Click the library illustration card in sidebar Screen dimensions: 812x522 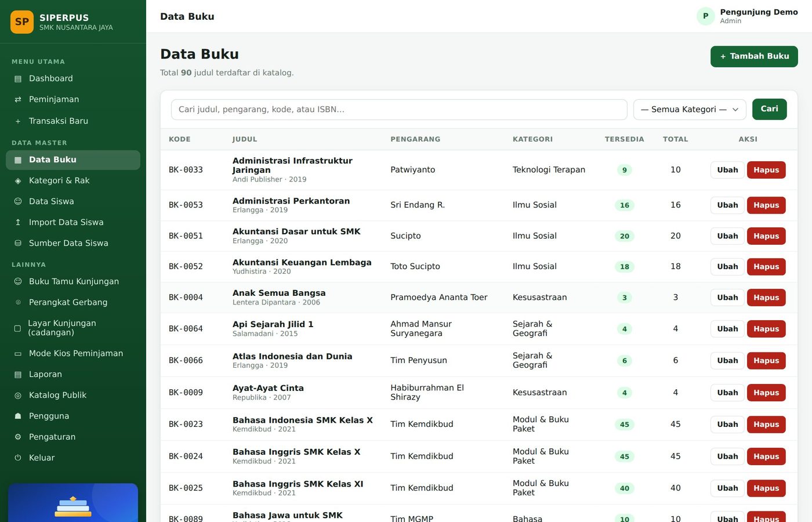pos(73,503)
